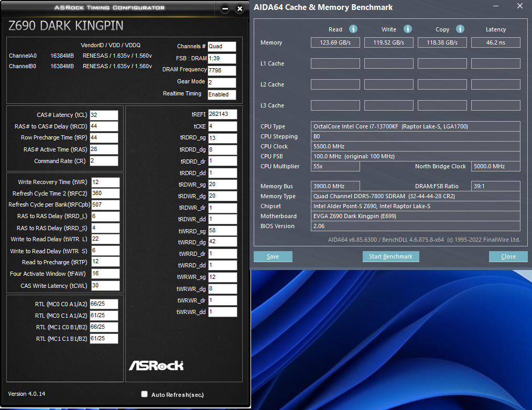Click the RTL MC1 C0 B1/B2 field
This screenshot has height=410, width=532.
coord(104,327)
